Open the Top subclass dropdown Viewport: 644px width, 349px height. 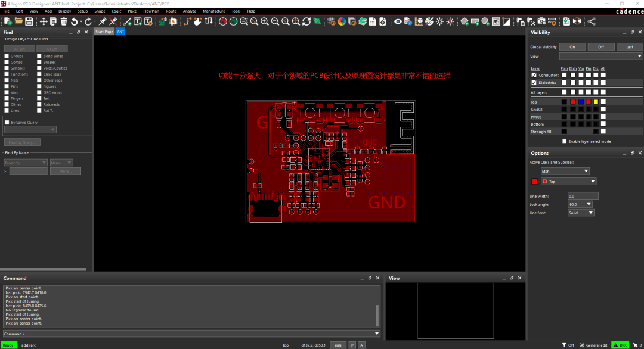[x=569, y=181]
